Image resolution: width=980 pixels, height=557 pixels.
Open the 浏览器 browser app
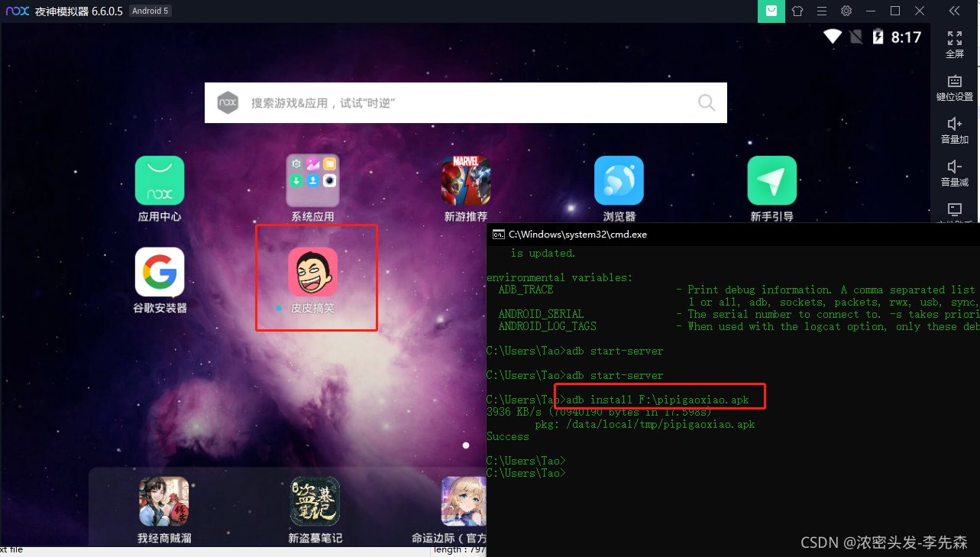click(619, 180)
